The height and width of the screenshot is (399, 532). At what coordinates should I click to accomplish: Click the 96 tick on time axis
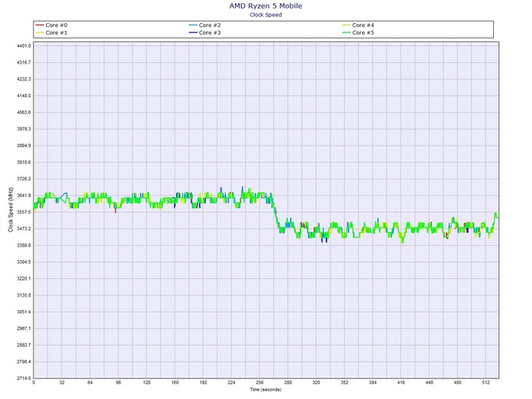pos(118,382)
